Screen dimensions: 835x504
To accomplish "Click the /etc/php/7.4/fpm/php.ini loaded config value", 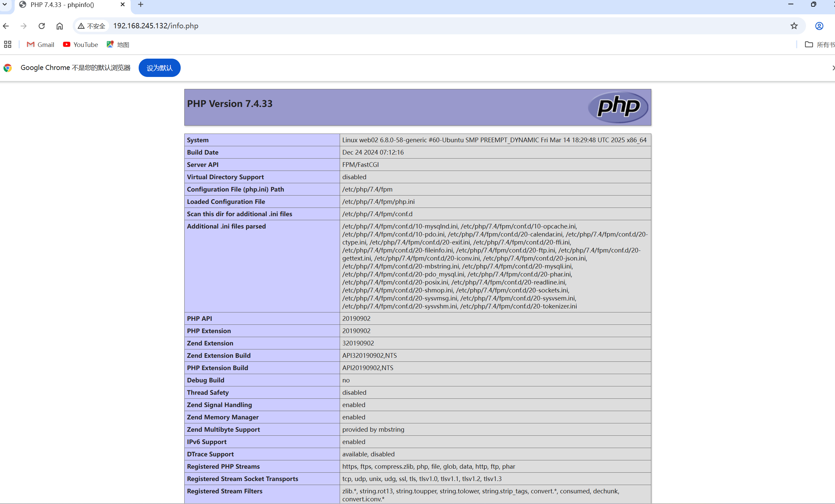I will pos(378,202).
